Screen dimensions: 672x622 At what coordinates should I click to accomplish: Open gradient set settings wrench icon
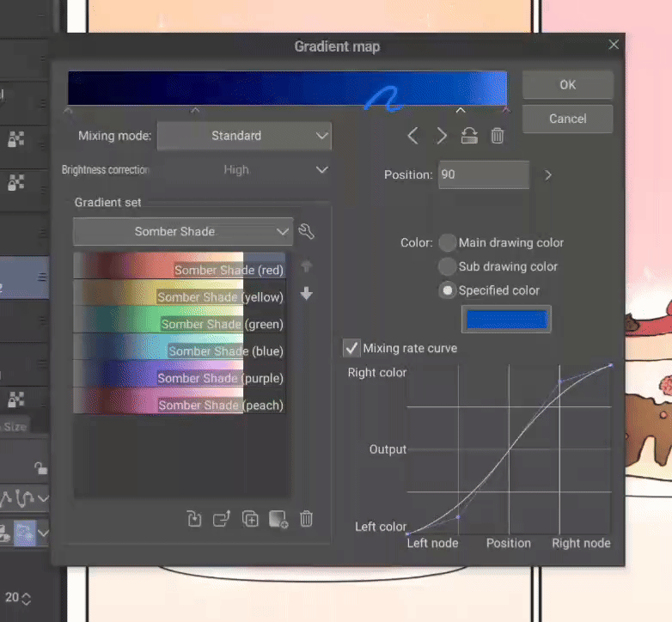click(x=306, y=231)
